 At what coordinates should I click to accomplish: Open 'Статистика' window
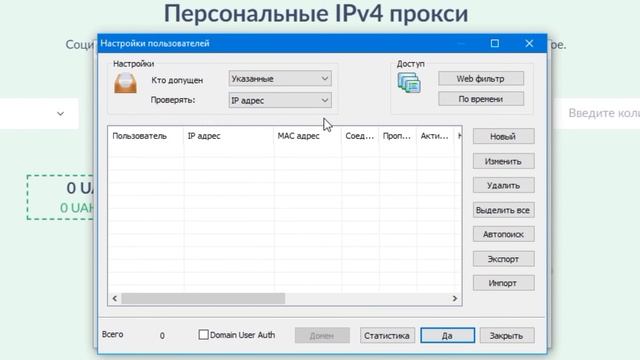pos(387,336)
